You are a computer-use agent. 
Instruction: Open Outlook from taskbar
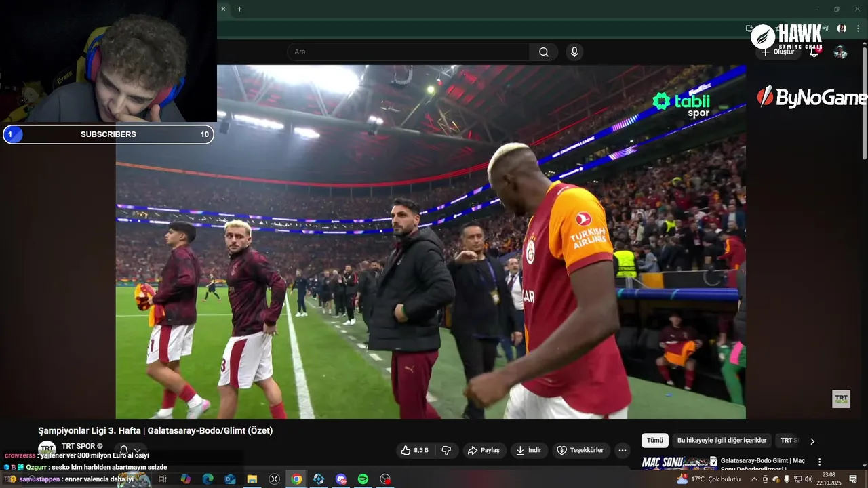point(230,479)
